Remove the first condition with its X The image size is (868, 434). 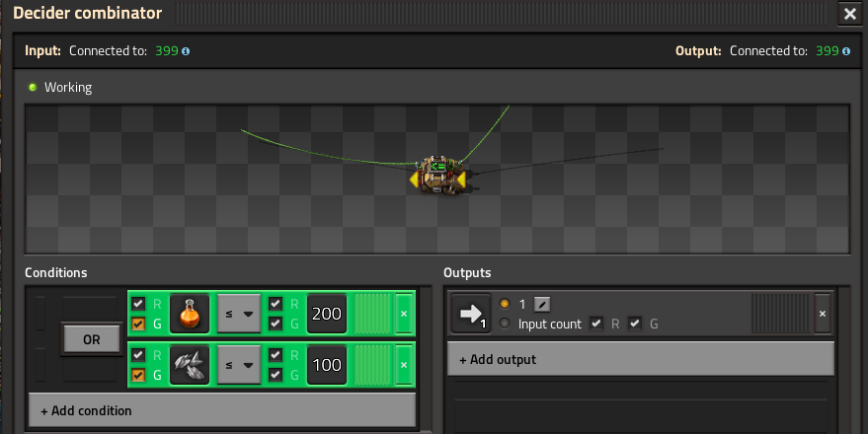[x=404, y=314]
